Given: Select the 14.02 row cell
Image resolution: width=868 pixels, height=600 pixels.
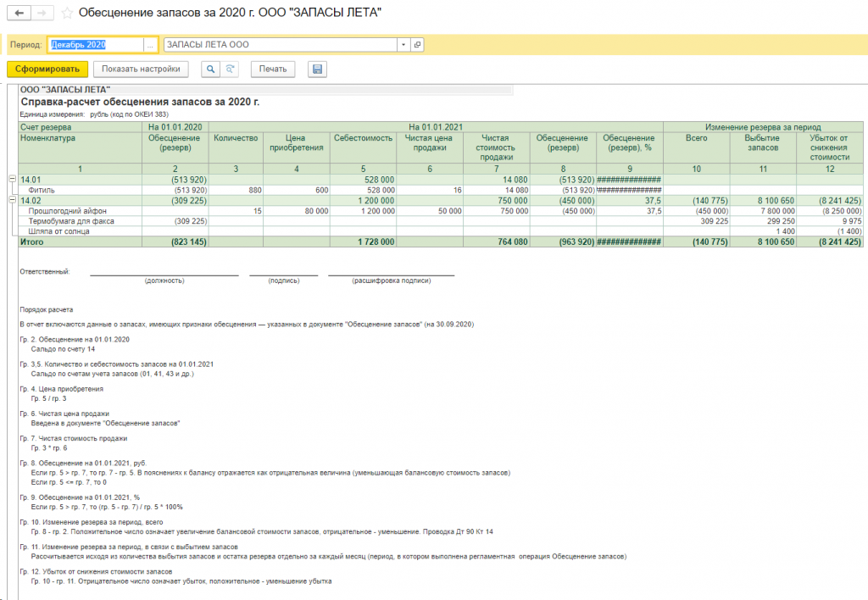Looking at the screenshot, I should [80, 201].
